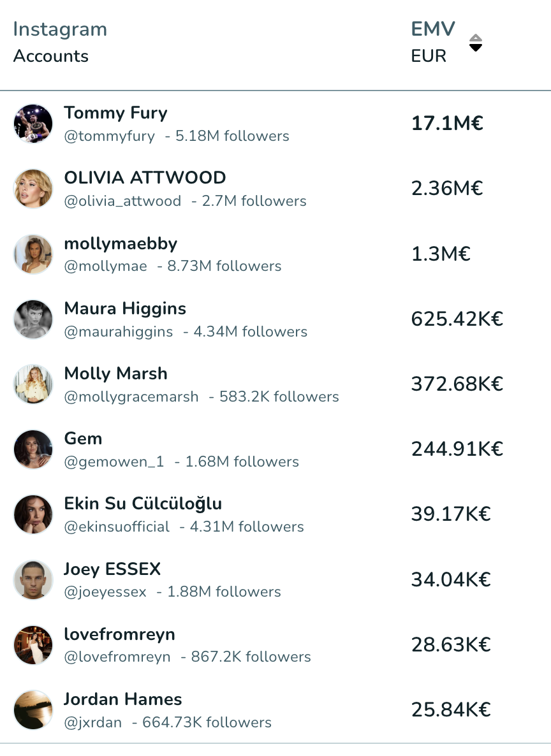Select lovefromreyn's avatar image
This screenshot has width=551, height=756.
(x=33, y=645)
